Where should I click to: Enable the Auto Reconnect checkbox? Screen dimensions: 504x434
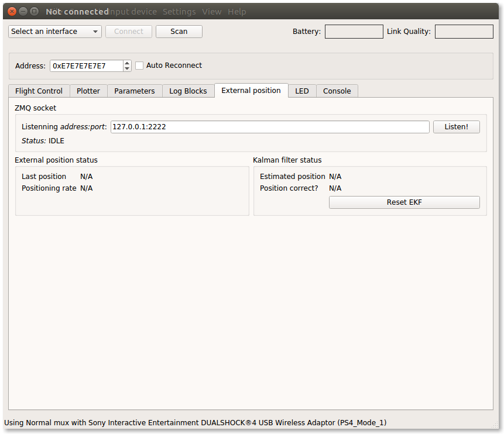(139, 66)
